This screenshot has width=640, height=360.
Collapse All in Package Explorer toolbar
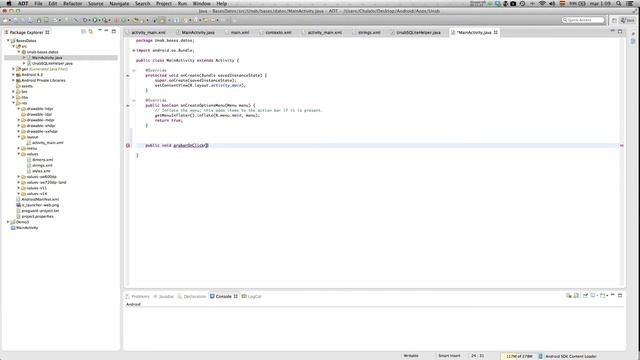pyautogui.click(x=84, y=31)
